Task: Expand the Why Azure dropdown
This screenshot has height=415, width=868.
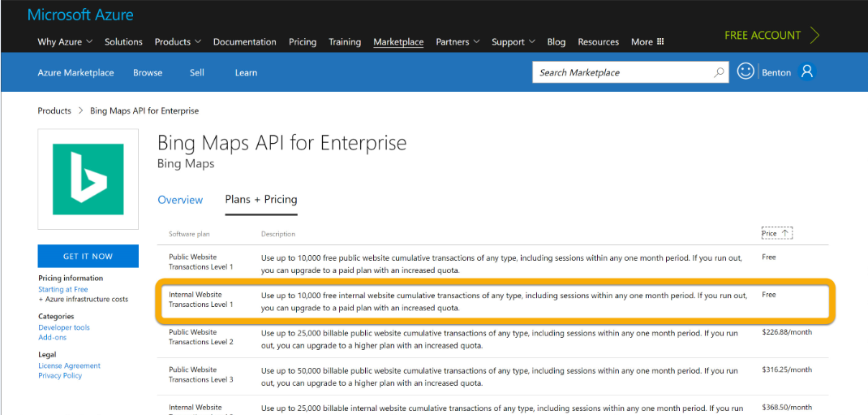Action: pos(65,42)
